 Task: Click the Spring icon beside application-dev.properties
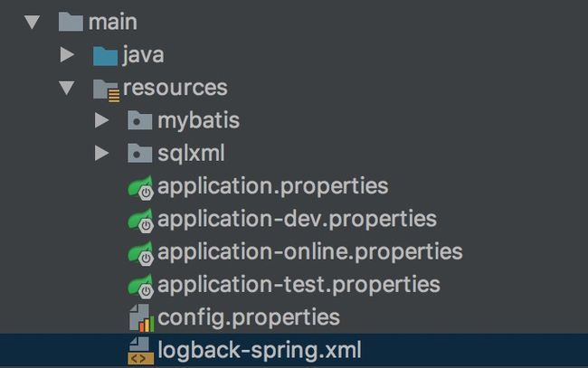(140, 220)
